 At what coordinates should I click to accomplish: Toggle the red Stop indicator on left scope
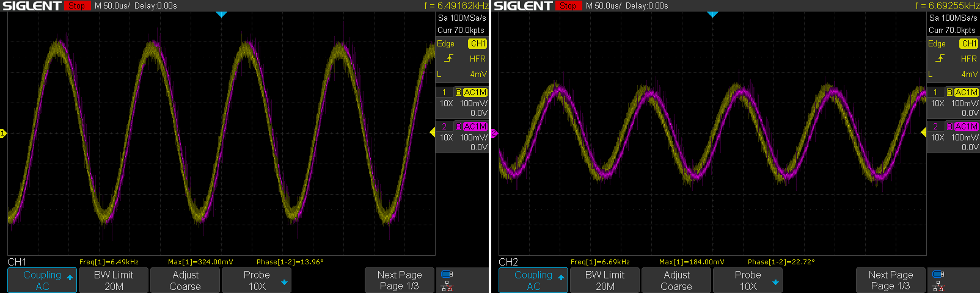pos(77,6)
